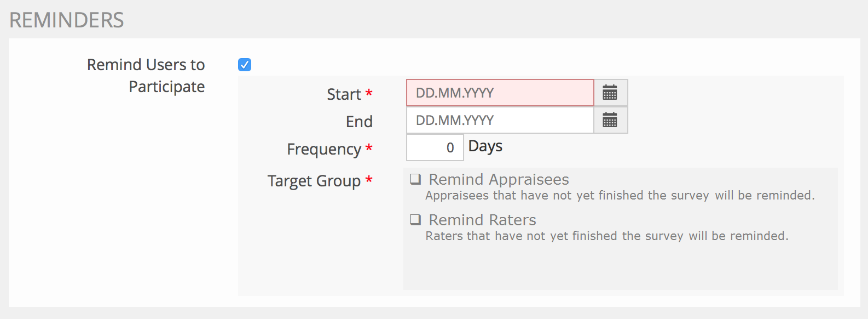Click the Frequency field label
This screenshot has height=319, width=868.
click(323, 149)
